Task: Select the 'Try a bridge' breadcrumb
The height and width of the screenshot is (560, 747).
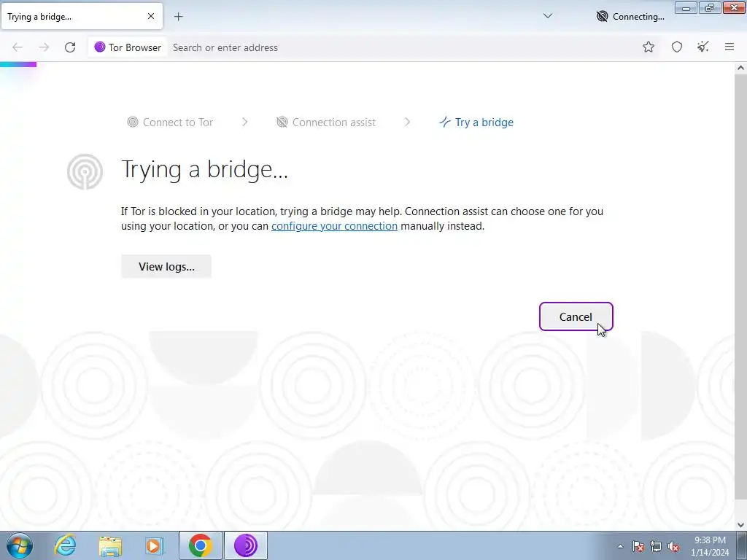Action: [x=476, y=122]
